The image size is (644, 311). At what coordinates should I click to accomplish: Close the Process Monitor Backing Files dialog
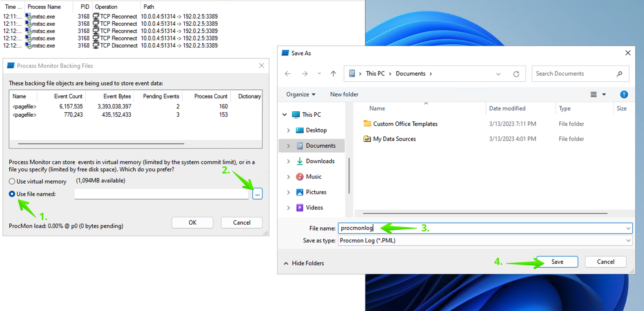pyautogui.click(x=262, y=66)
